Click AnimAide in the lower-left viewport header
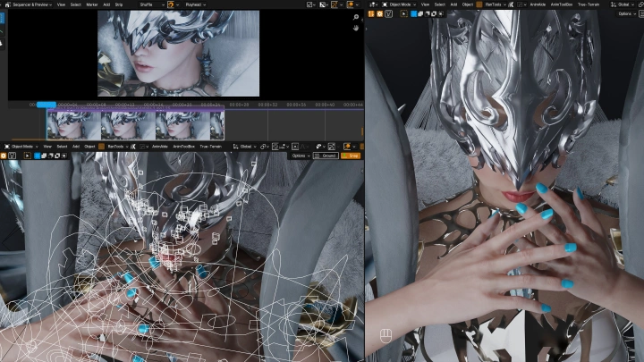Image resolution: width=644 pixels, height=362 pixels. (160, 147)
